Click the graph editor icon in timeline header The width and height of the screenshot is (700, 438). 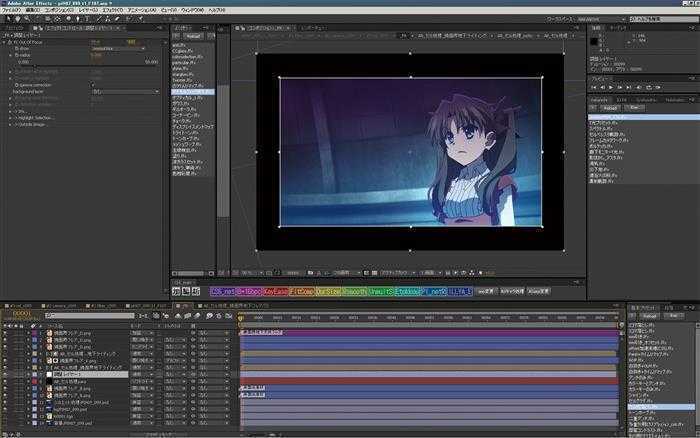pyautogui.click(x=229, y=316)
